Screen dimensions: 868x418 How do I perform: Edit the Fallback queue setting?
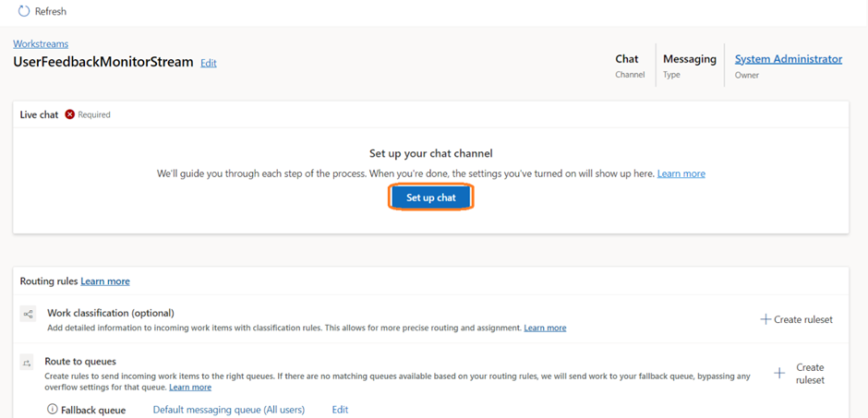340,410
